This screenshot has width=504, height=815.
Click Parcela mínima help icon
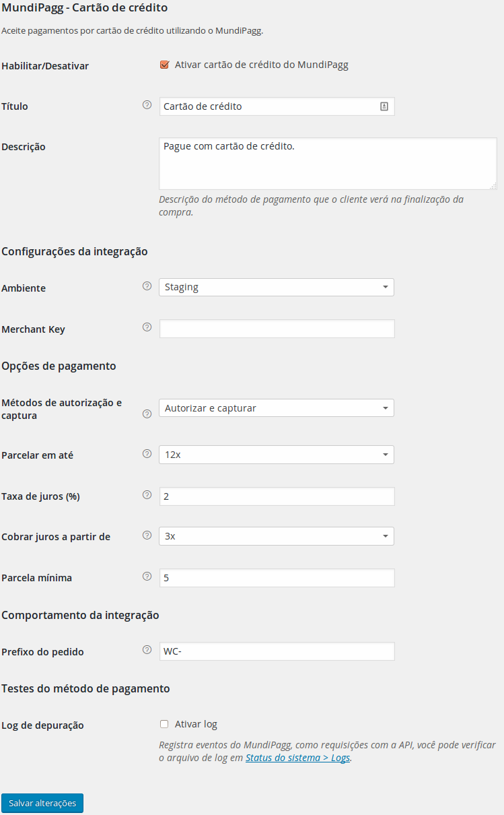[x=147, y=577]
